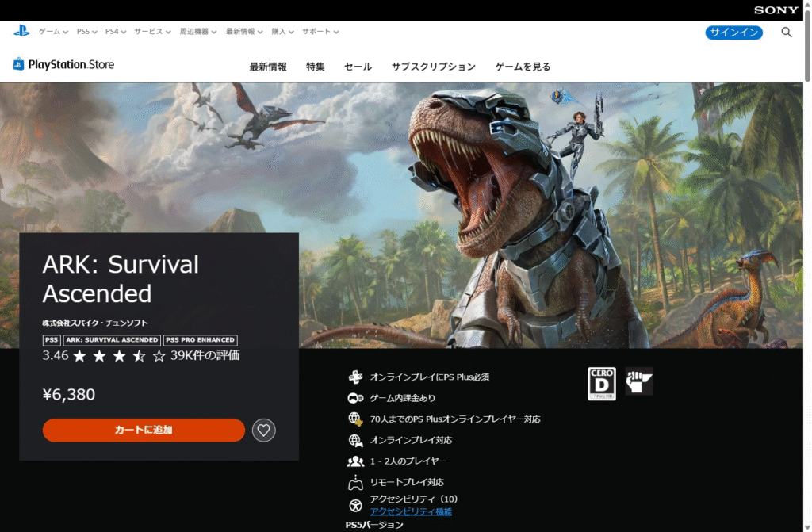Open the search magnifier icon
812x532 pixels.
[787, 33]
